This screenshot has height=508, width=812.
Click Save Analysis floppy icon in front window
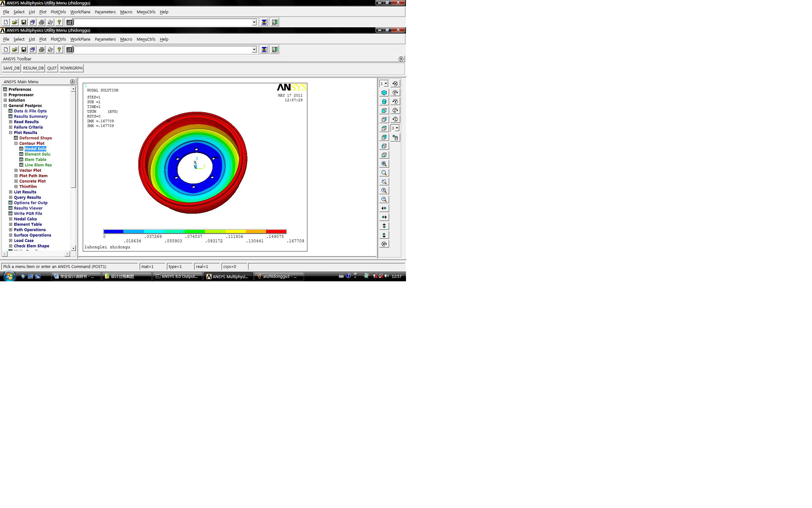tap(24, 50)
